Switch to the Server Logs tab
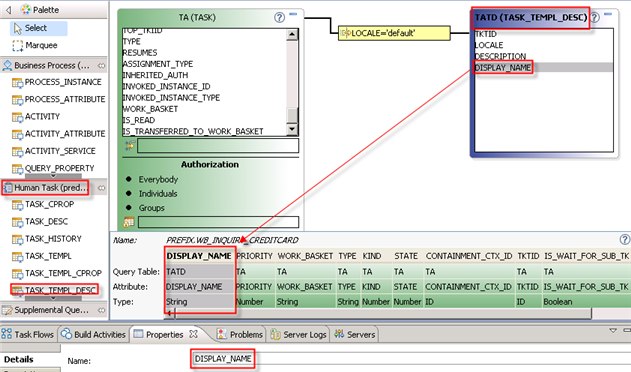This screenshot has width=631, height=372. click(x=299, y=335)
